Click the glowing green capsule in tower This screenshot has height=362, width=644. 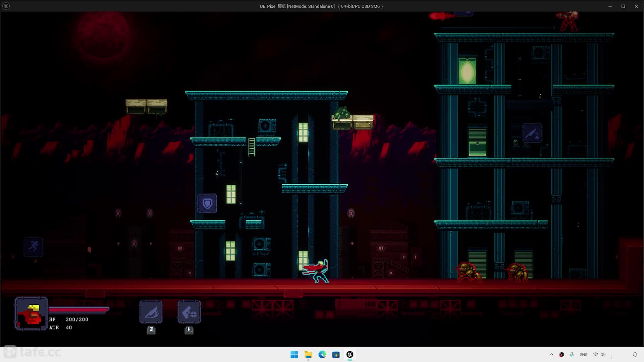click(467, 71)
